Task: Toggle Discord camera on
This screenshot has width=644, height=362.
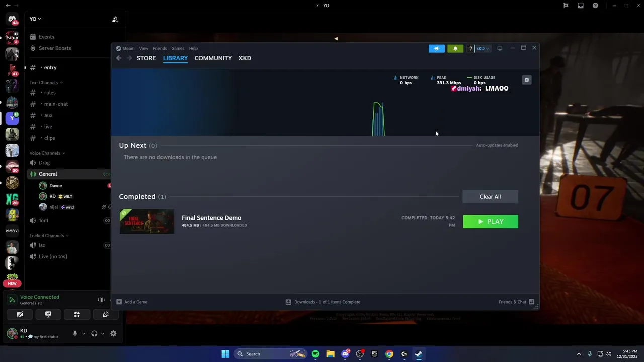Action: click(x=20, y=314)
